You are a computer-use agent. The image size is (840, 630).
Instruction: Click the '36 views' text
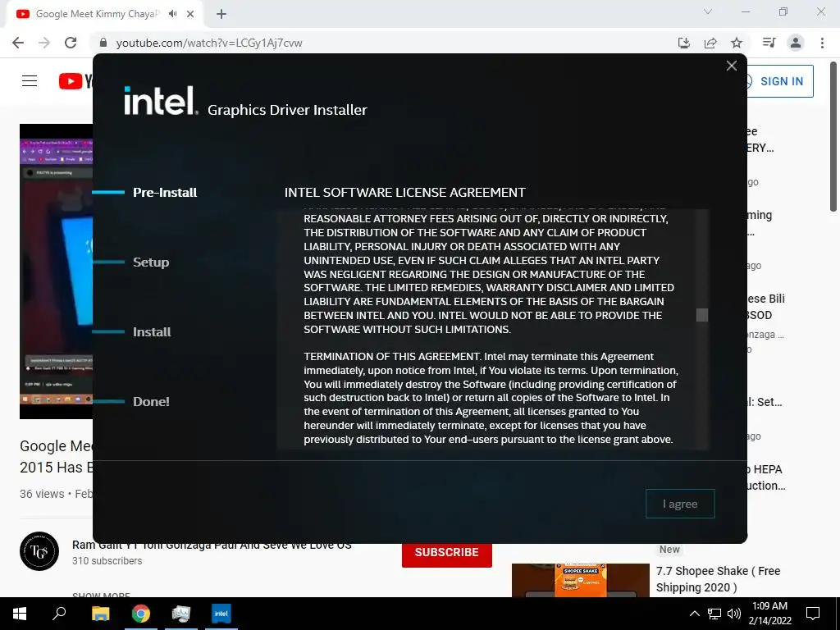(42, 494)
